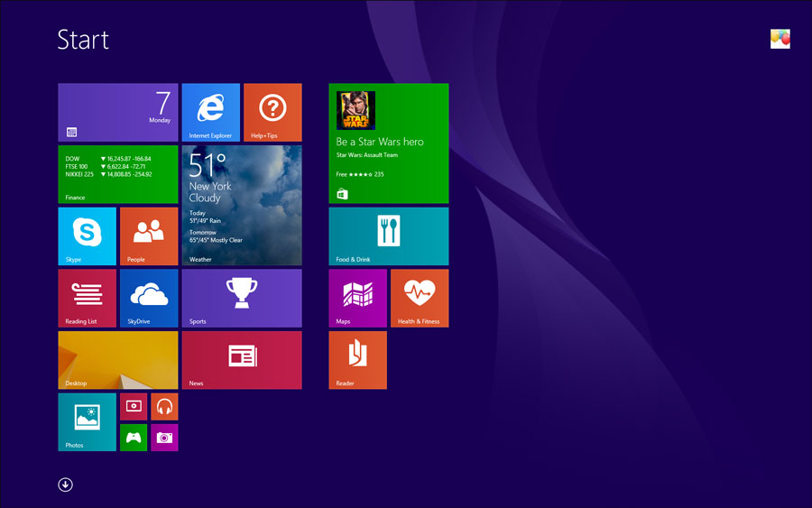
Task: Open the People tile
Action: click(x=149, y=236)
